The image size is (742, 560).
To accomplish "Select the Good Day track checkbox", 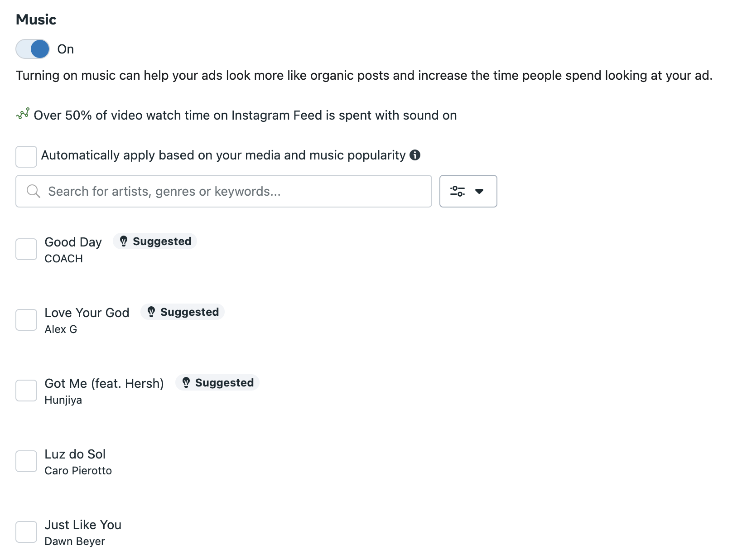I will 26,249.
